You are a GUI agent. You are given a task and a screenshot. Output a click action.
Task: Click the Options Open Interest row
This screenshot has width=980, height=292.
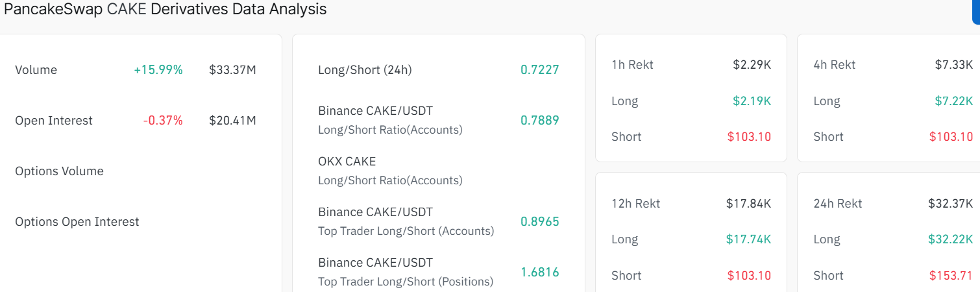(77, 222)
